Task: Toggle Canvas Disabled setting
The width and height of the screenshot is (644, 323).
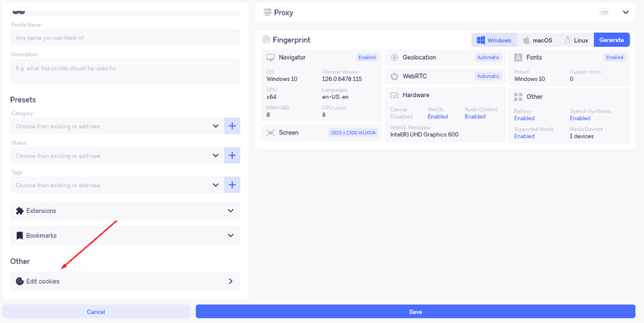Action: (x=401, y=116)
